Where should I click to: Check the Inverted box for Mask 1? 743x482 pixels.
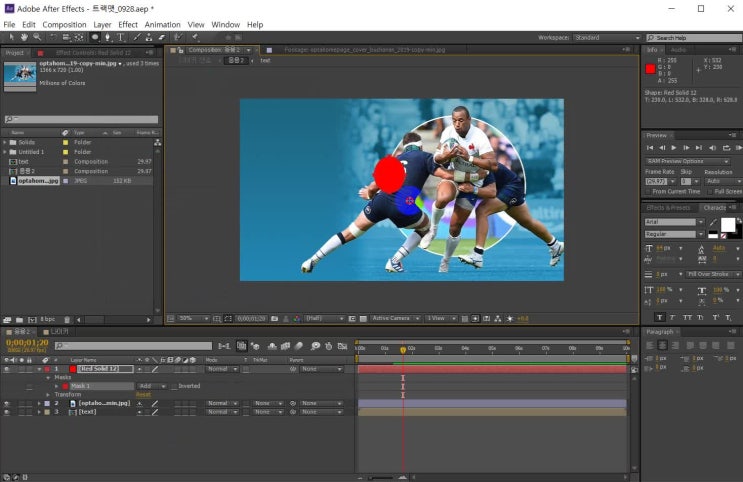pos(174,386)
